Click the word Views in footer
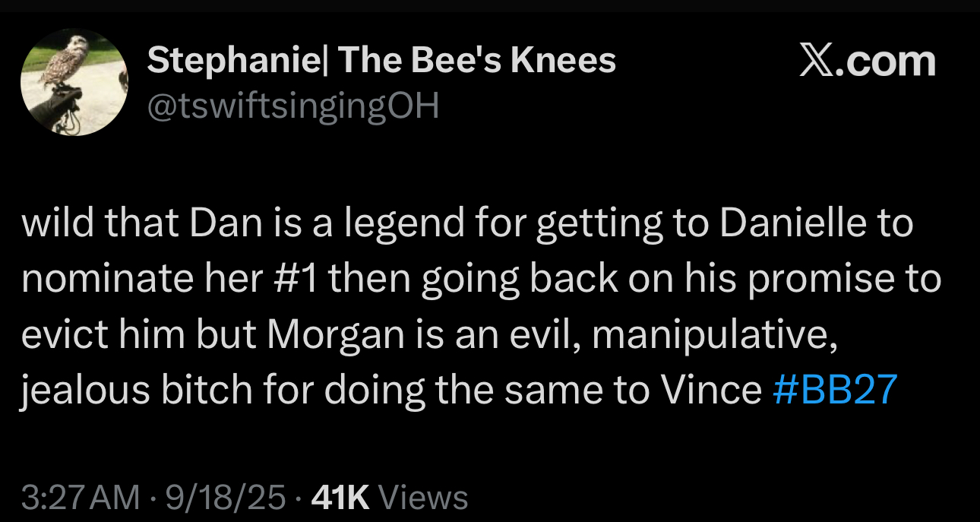The image size is (980, 522). (422, 498)
